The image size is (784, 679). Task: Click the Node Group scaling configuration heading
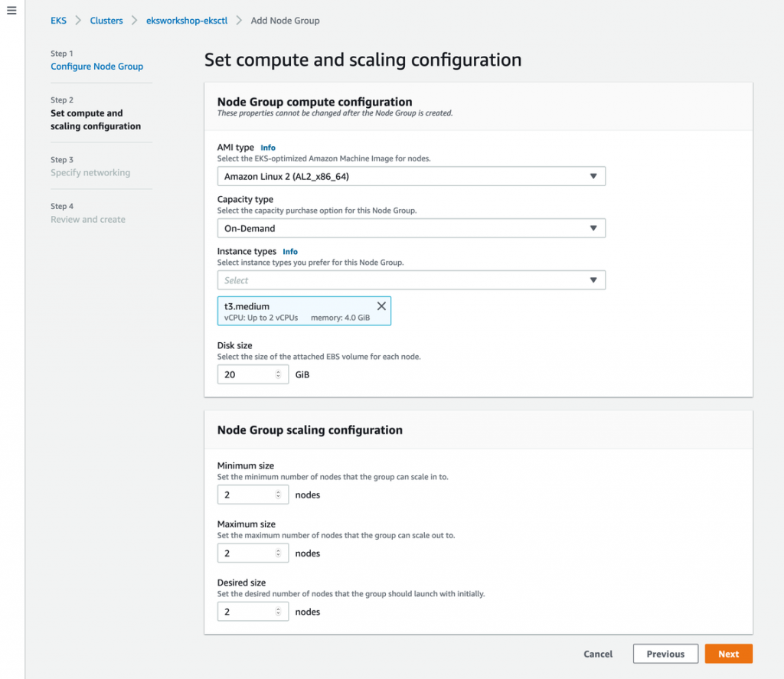tap(309, 430)
